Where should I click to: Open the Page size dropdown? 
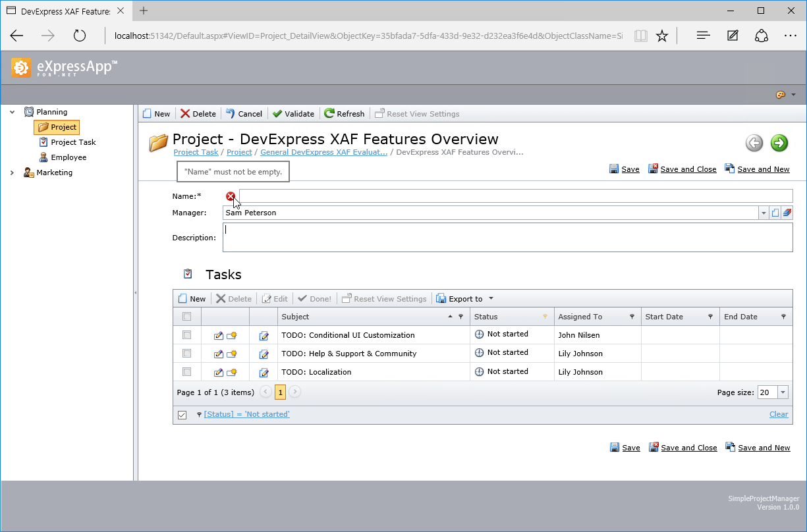click(783, 392)
